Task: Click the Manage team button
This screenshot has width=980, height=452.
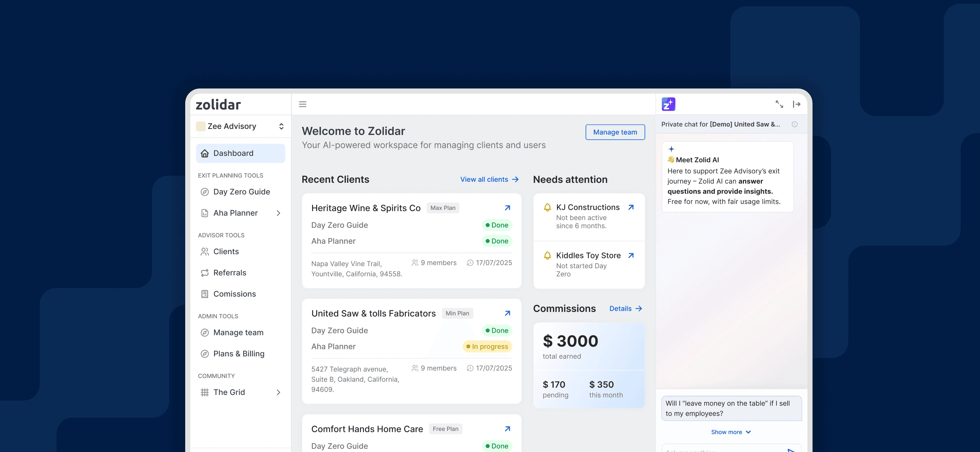Action: (615, 132)
